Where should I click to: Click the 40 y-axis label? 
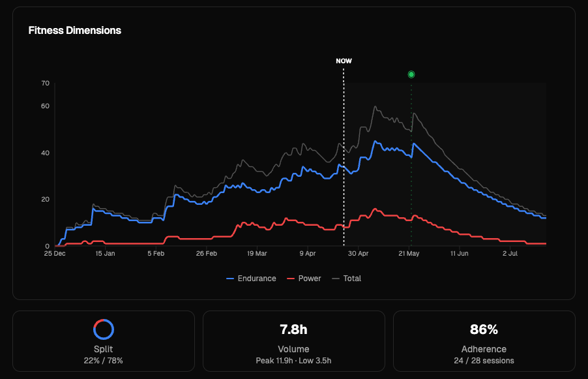coord(46,153)
